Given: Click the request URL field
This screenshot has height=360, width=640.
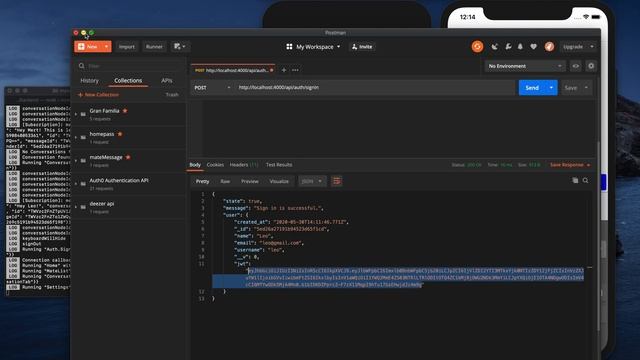Looking at the screenshot, I should click(375, 88).
